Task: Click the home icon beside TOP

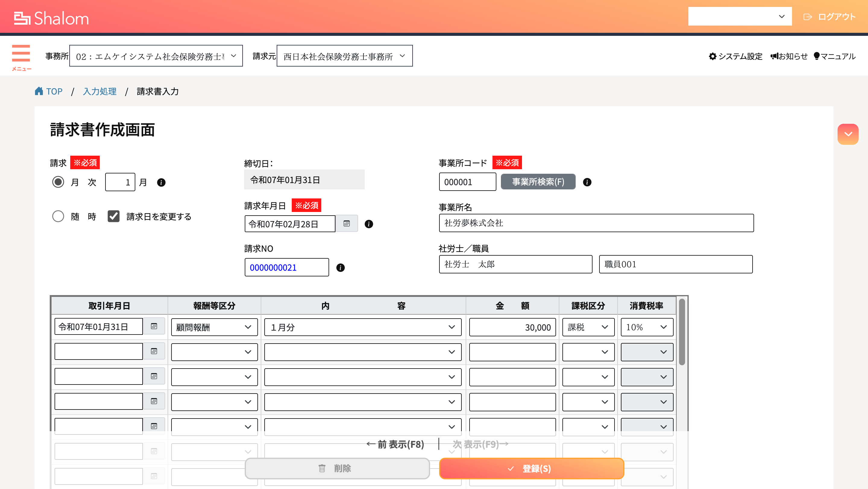Action: point(39,91)
